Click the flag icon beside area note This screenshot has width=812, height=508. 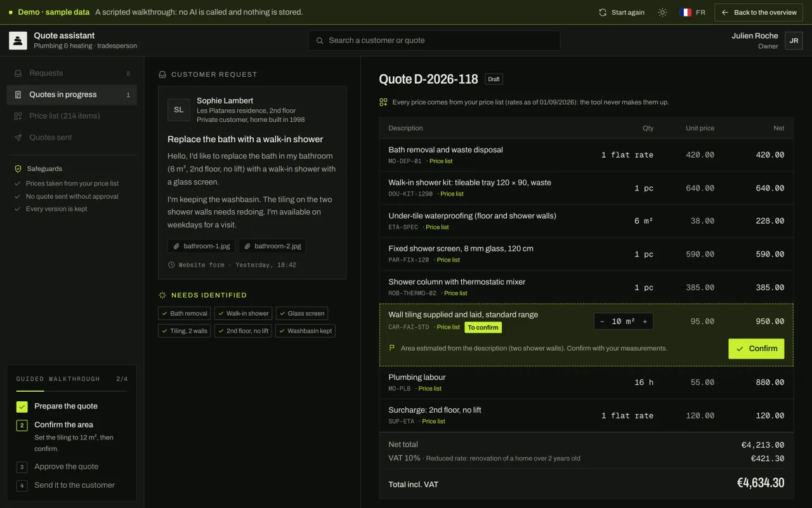(x=392, y=348)
